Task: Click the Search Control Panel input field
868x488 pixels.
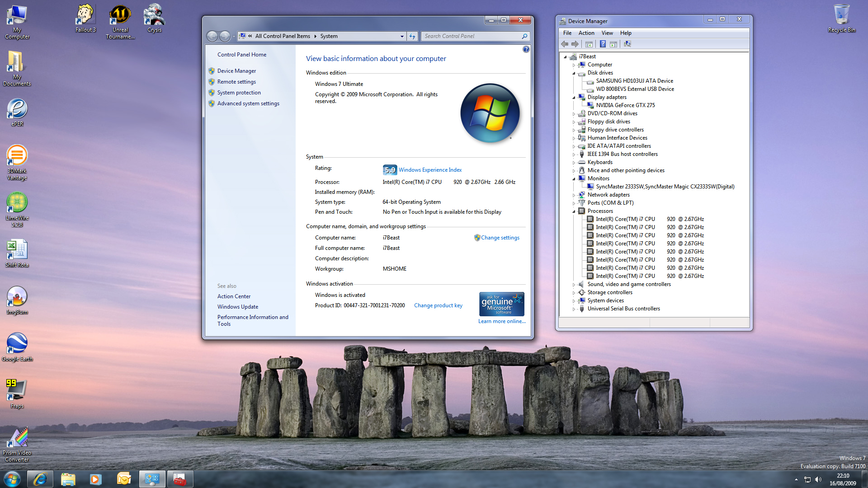Action: (472, 36)
